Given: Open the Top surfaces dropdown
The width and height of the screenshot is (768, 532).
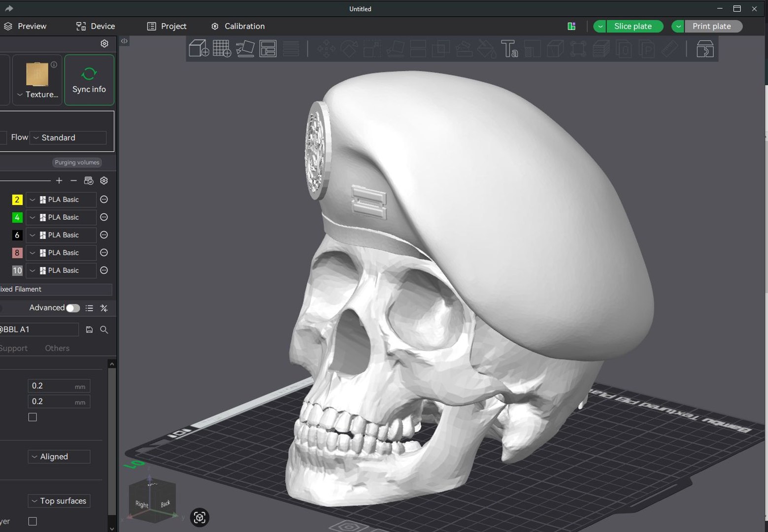Looking at the screenshot, I should pos(59,501).
